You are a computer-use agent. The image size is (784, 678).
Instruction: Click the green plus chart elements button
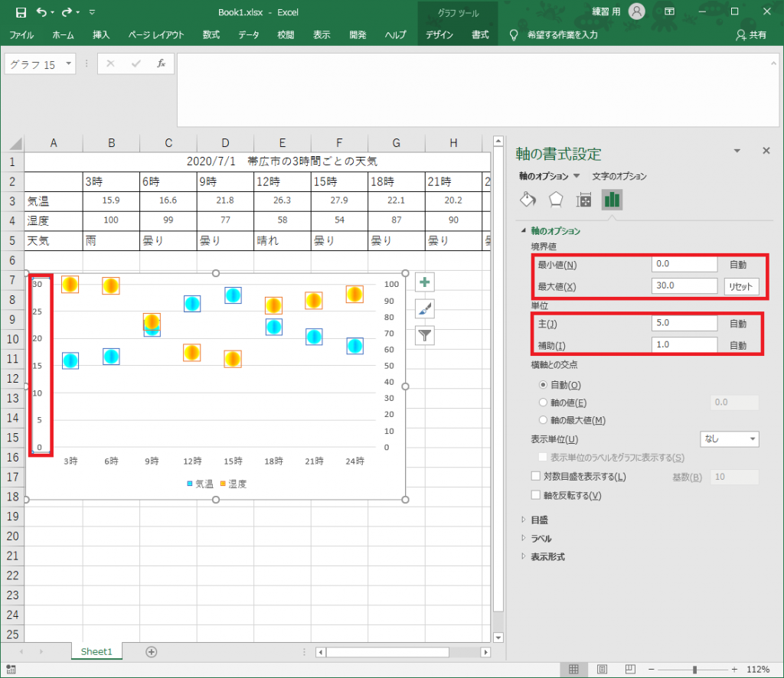click(x=424, y=282)
